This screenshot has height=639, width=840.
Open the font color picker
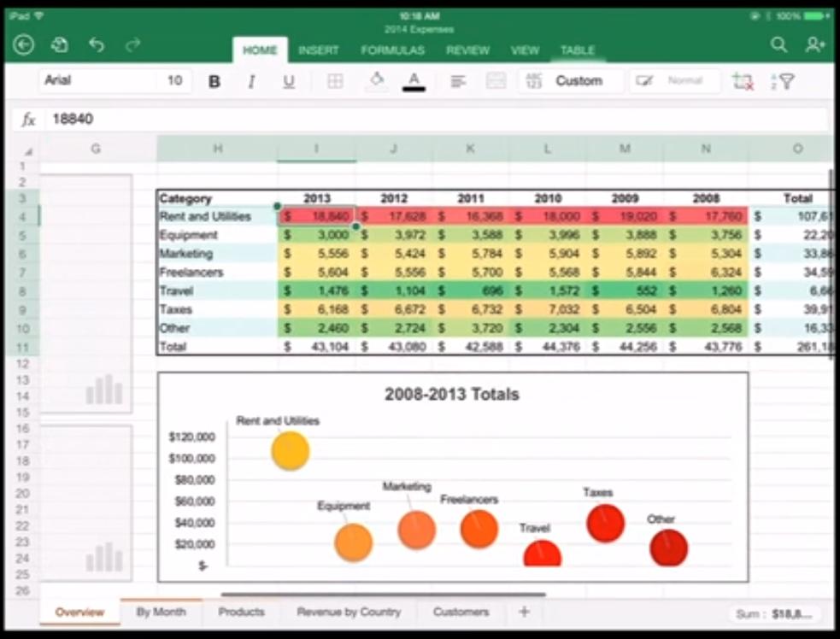click(413, 80)
